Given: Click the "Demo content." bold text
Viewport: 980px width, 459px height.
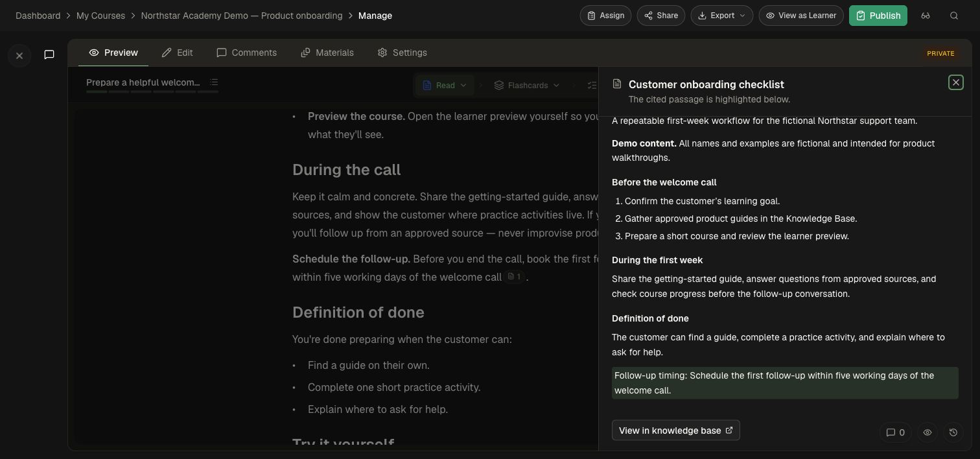Looking at the screenshot, I should 644,143.
